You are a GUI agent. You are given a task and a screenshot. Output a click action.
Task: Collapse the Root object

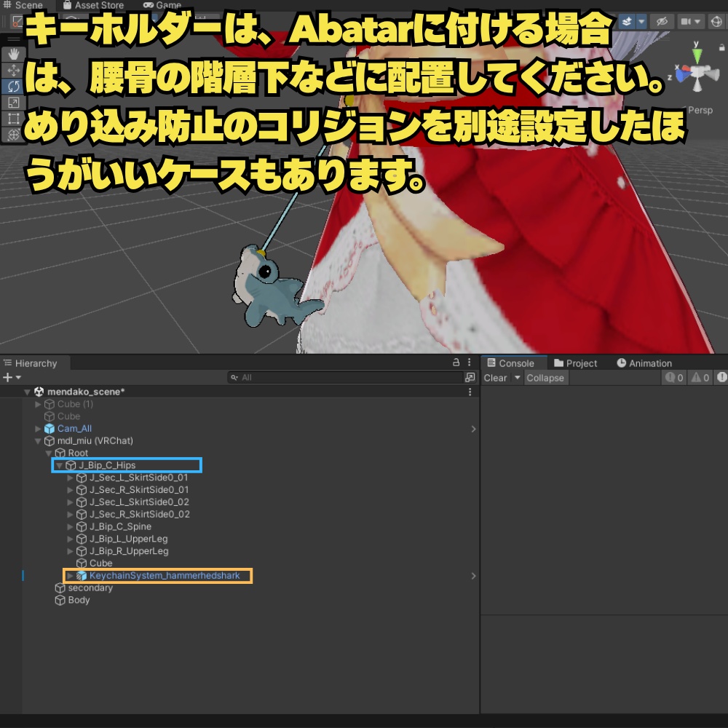(x=49, y=453)
